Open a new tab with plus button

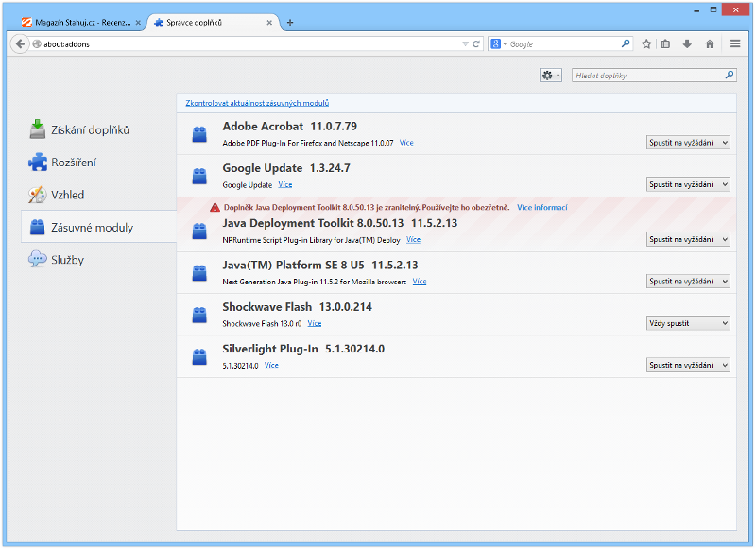coord(290,22)
